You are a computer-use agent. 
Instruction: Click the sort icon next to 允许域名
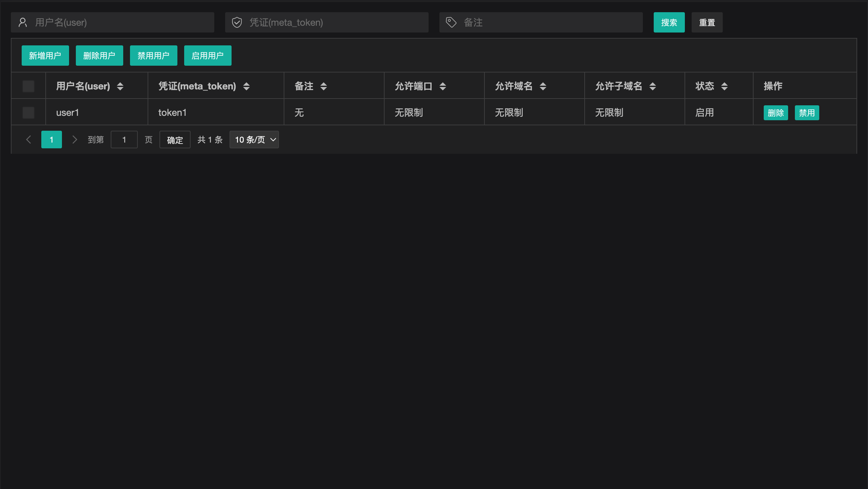pos(543,86)
